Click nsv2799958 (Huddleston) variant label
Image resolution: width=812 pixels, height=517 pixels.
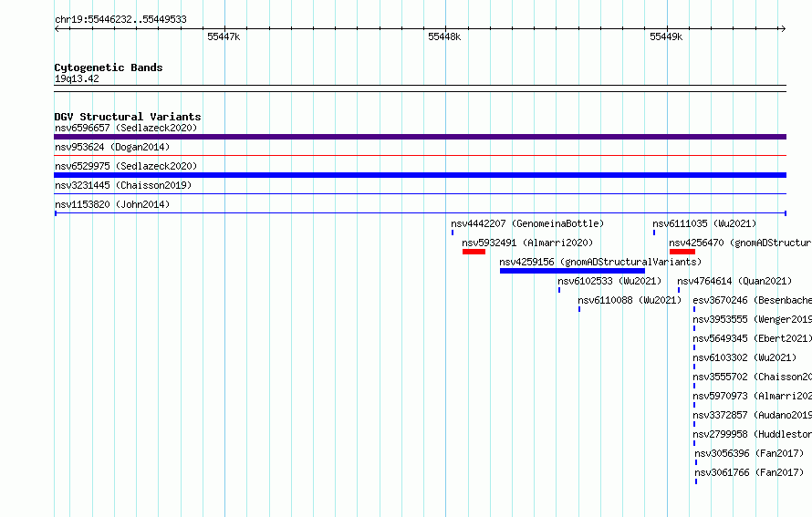[753, 434]
